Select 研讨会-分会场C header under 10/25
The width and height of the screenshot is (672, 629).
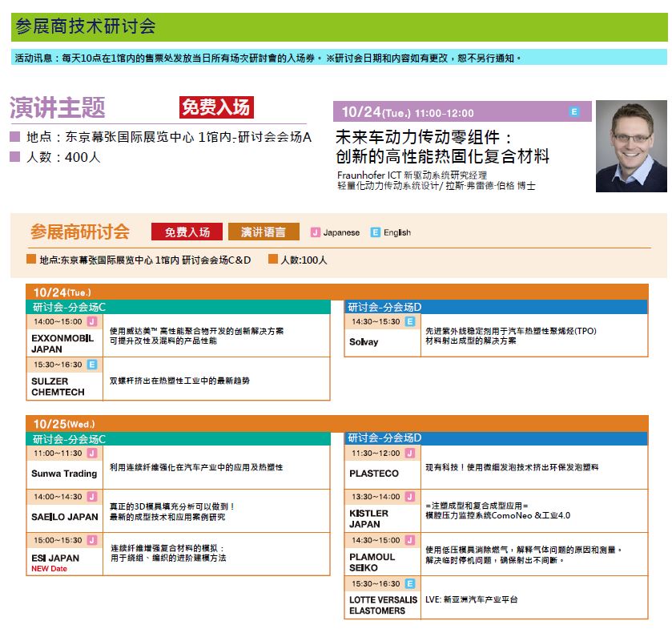coord(179,438)
